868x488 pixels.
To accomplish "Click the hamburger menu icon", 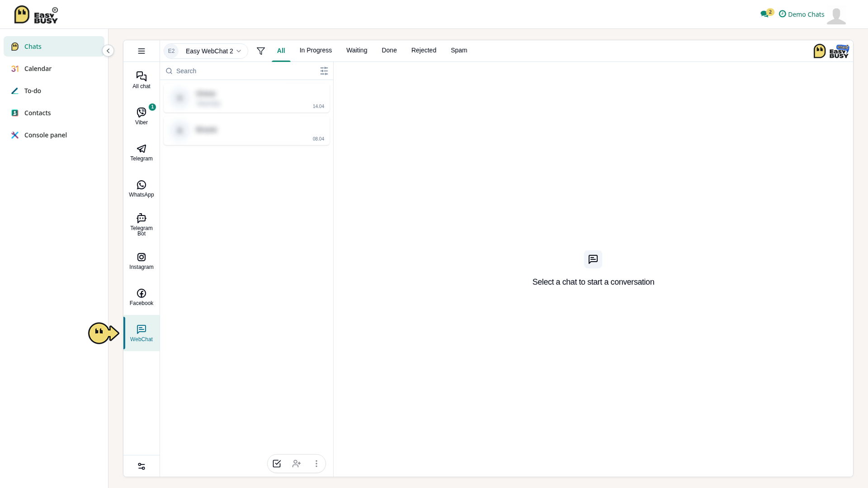I will [142, 51].
